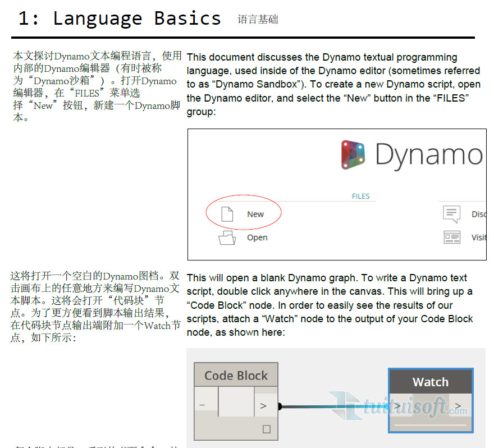
Task: Click the Open label in FILES group
Action: pyautogui.click(x=257, y=237)
